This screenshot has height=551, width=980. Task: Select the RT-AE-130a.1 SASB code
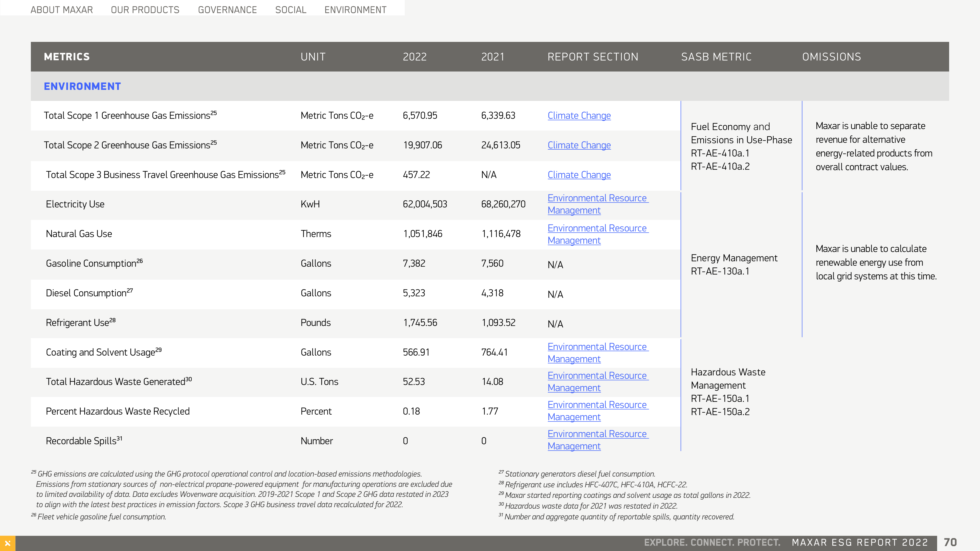pyautogui.click(x=720, y=272)
